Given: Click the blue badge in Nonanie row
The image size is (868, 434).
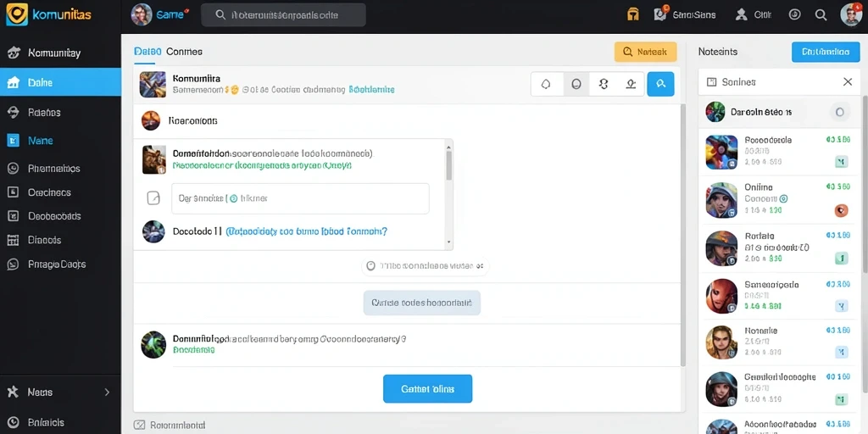Looking at the screenshot, I should coord(842,351).
